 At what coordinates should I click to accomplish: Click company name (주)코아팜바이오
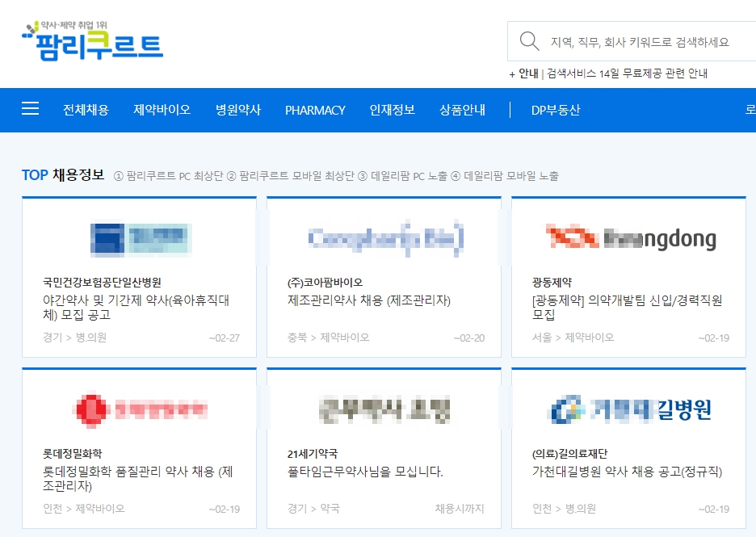coord(325,283)
